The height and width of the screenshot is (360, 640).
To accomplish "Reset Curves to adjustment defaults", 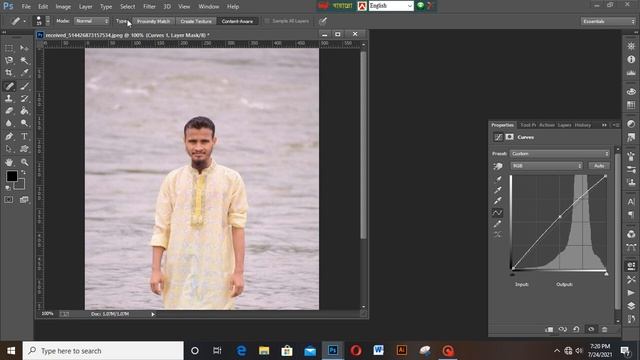I will pyautogui.click(x=576, y=329).
